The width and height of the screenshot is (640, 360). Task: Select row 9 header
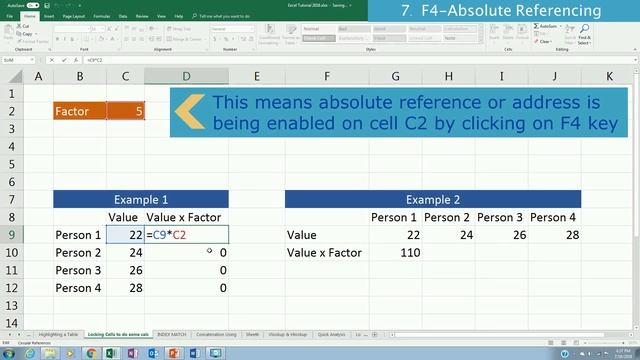click(x=11, y=235)
